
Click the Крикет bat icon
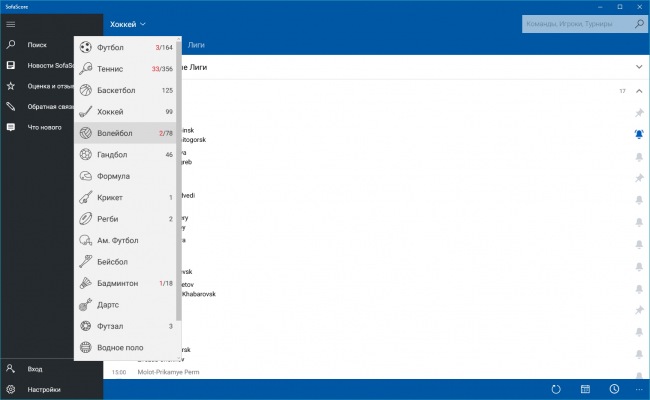click(85, 197)
